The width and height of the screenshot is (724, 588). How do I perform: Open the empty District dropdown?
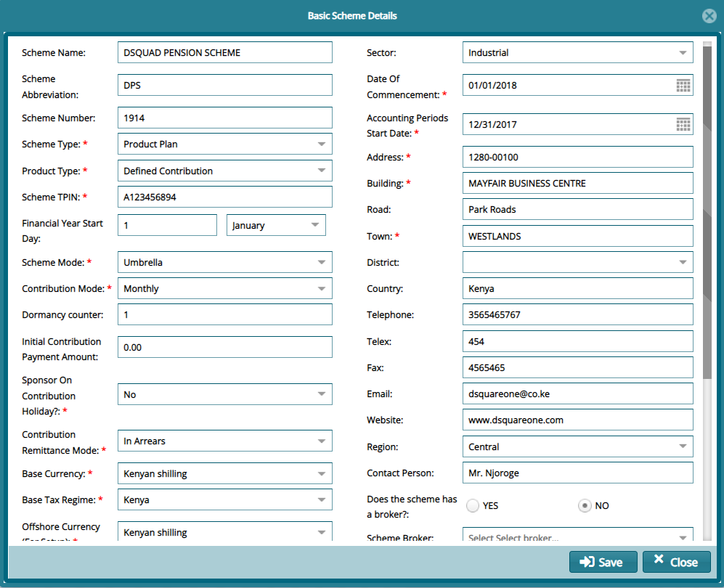click(x=577, y=262)
